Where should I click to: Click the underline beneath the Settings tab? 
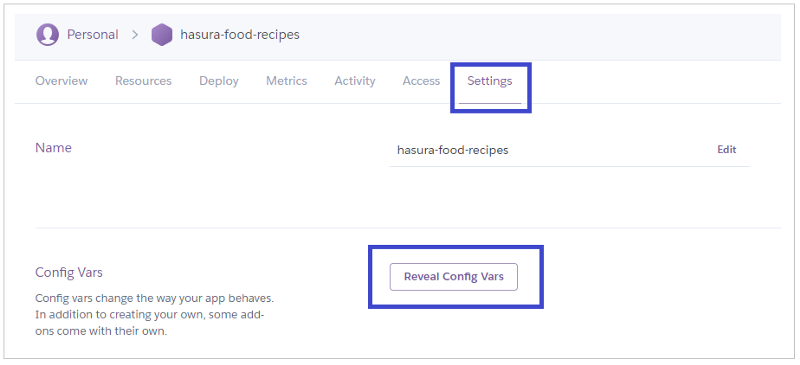[490, 103]
